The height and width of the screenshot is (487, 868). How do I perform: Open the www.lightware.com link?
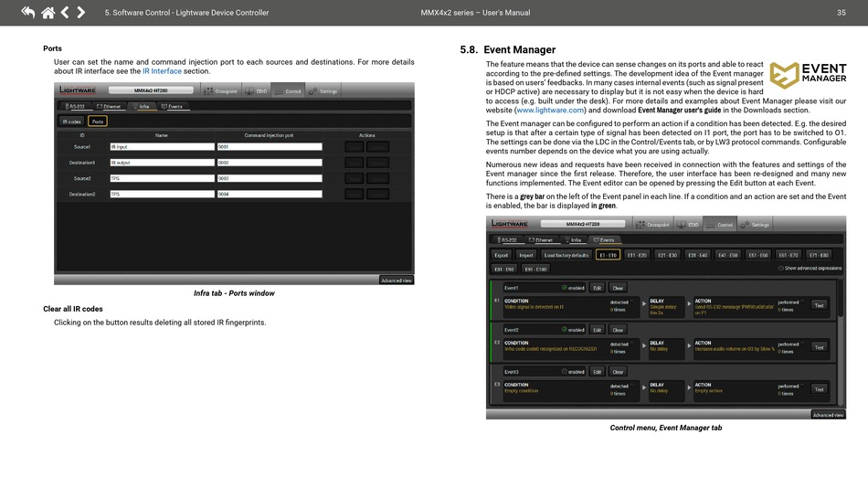pyautogui.click(x=550, y=111)
